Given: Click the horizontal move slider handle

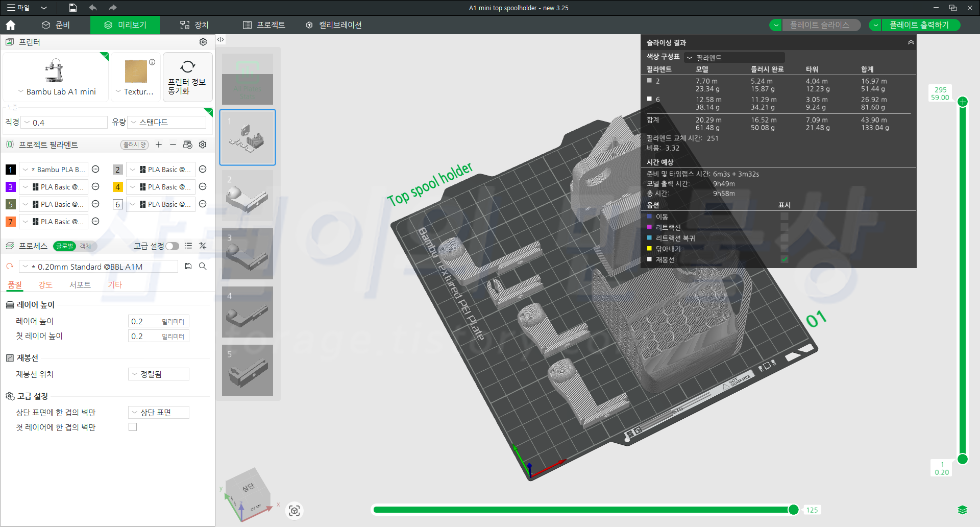Looking at the screenshot, I should tap(794, 510).
